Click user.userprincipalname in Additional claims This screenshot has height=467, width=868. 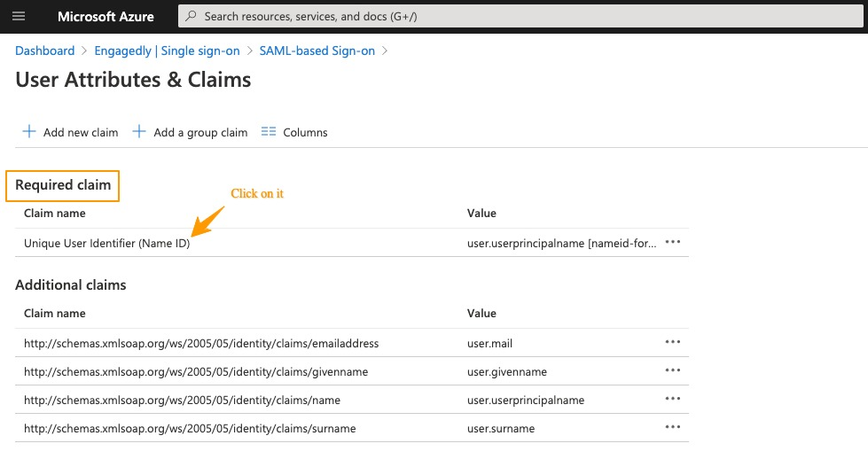[526, 400]
